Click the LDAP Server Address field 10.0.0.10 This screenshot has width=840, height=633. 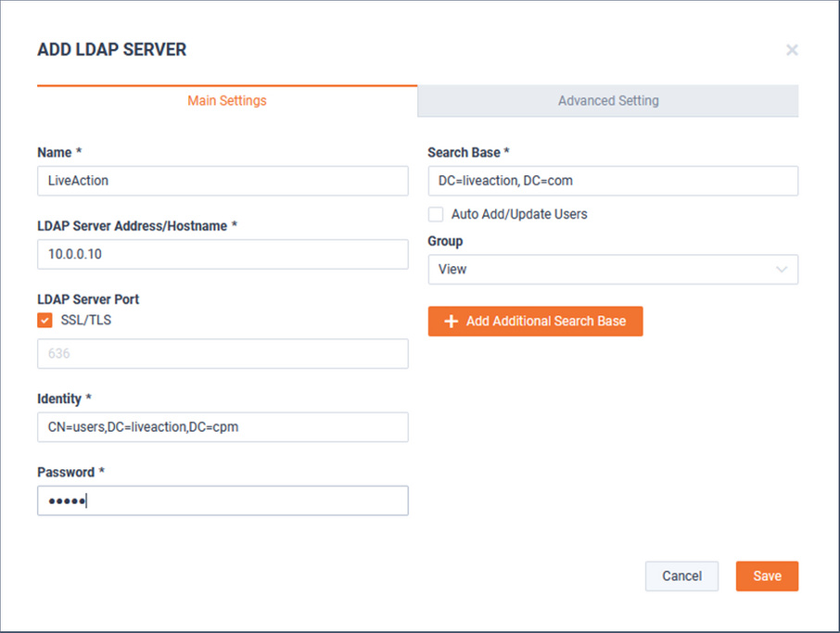pos(223,254)
